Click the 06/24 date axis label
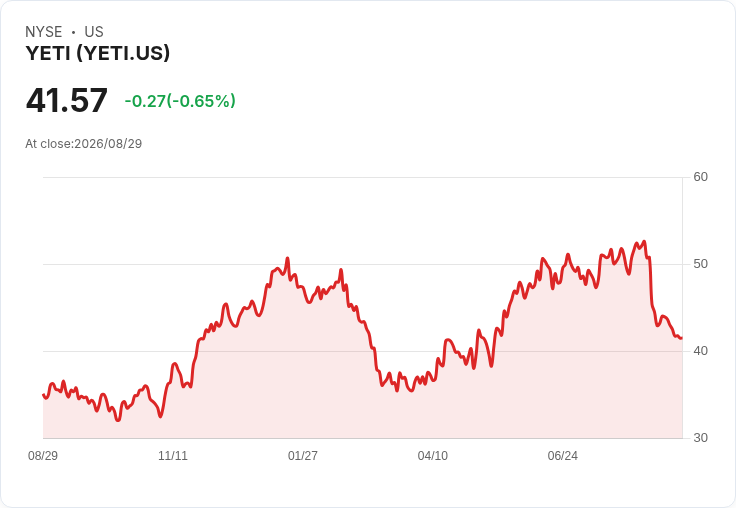Screen dimensions: 736x508 coord(563,455)
